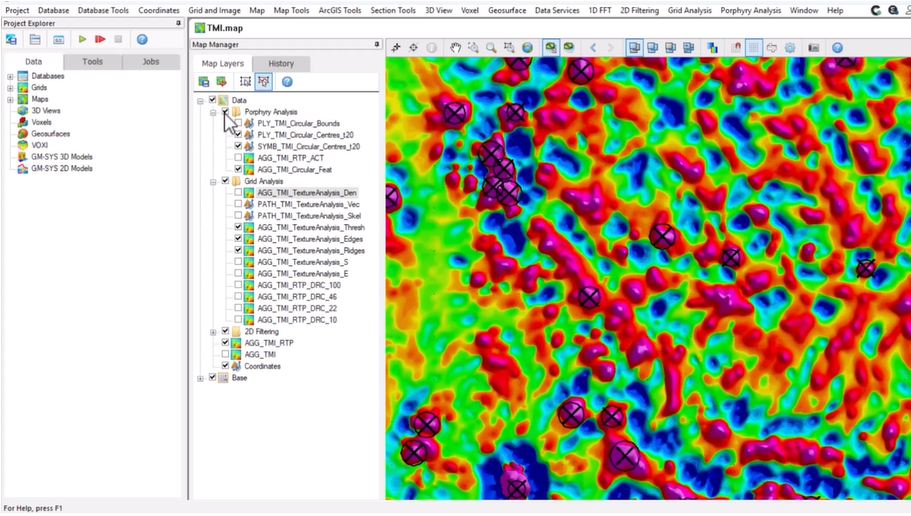
Task: Select the TMI.map document tab
Action: pos(219,28)
